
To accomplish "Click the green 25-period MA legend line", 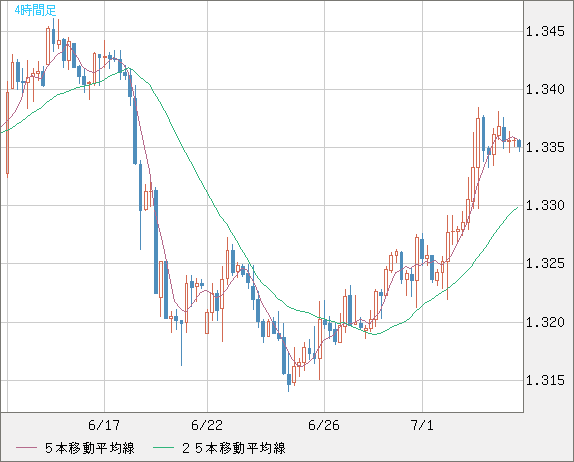I will [163, 448].
